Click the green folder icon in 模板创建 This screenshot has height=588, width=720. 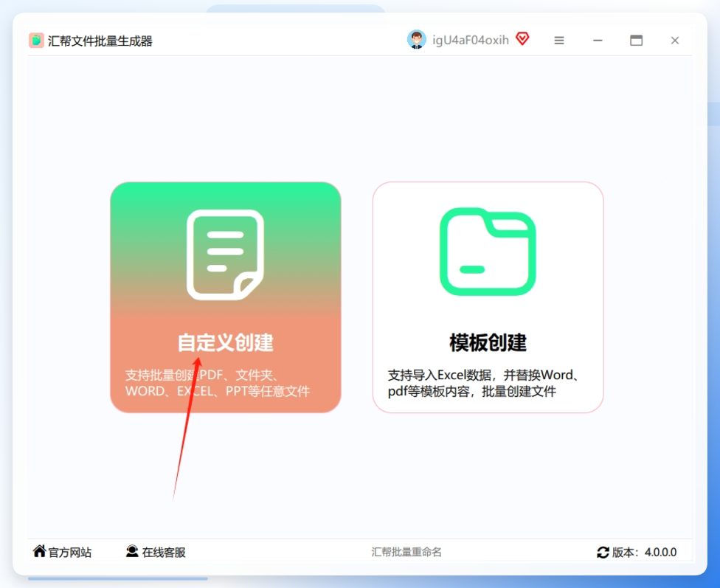tap(488, 252)
